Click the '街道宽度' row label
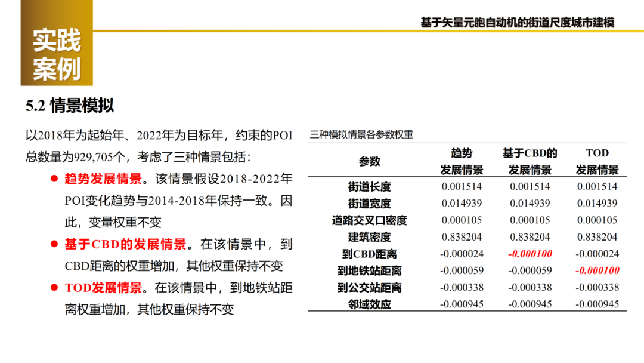This screenshot has height=363, width=644. 369,204
